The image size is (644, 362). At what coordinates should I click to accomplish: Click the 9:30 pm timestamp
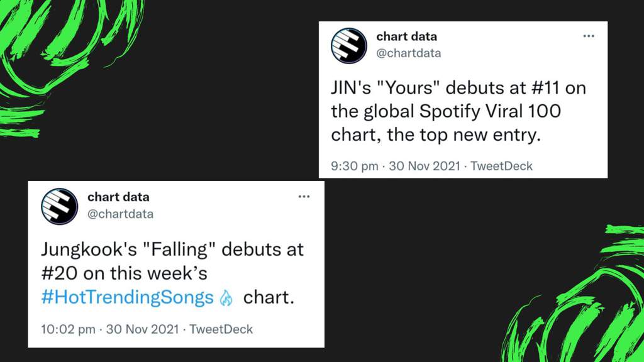coord(355,166)
